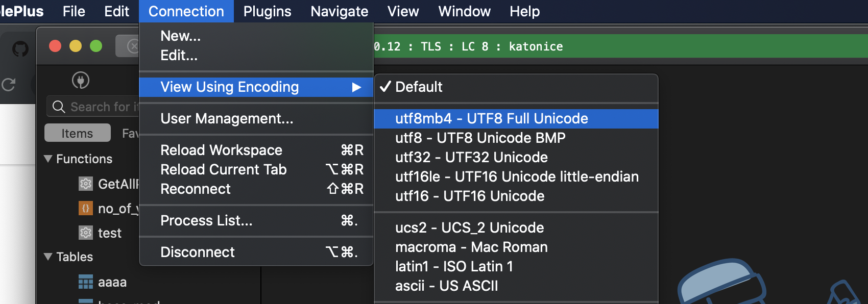The height and width of the screenshot is (304, 868).
Task: Open the GetAll function via its gear icon
Action: 86,184
